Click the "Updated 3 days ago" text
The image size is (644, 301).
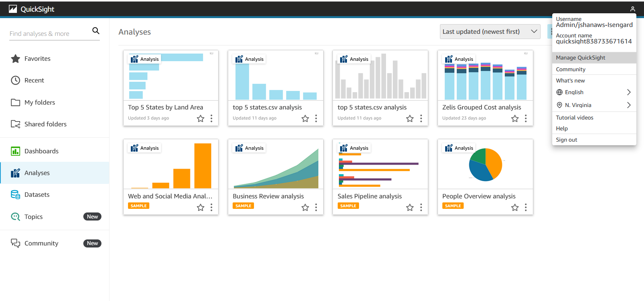(149, 118)
